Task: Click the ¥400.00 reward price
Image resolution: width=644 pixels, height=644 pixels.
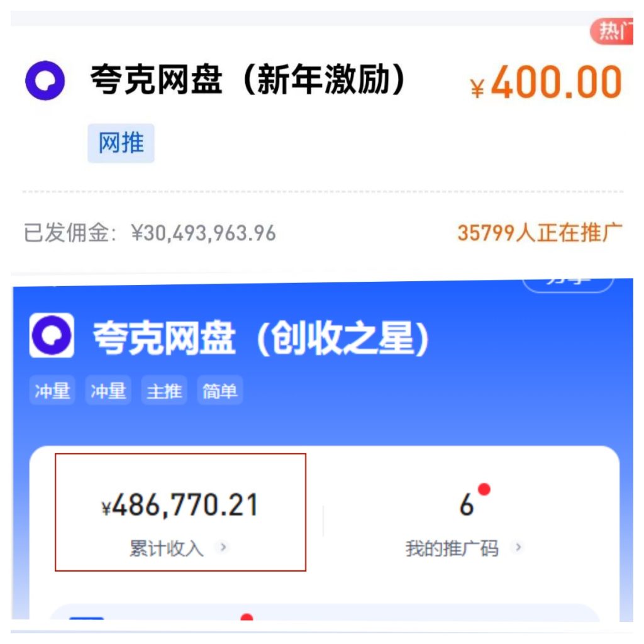Action: point(547,82)
